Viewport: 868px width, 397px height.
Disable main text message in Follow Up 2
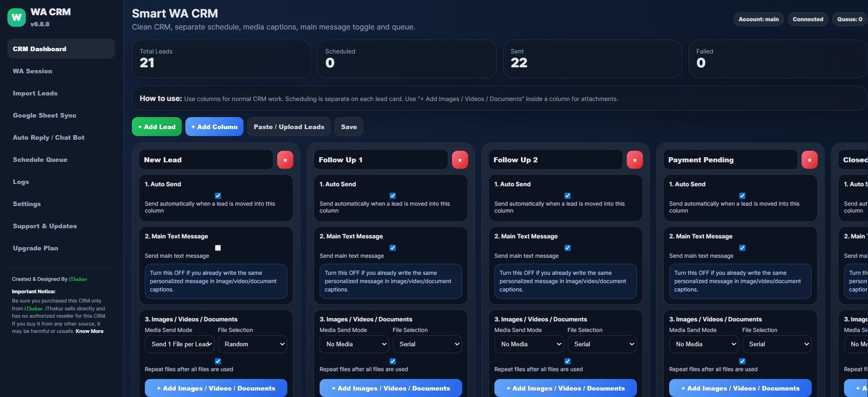(x=568, y=248)
